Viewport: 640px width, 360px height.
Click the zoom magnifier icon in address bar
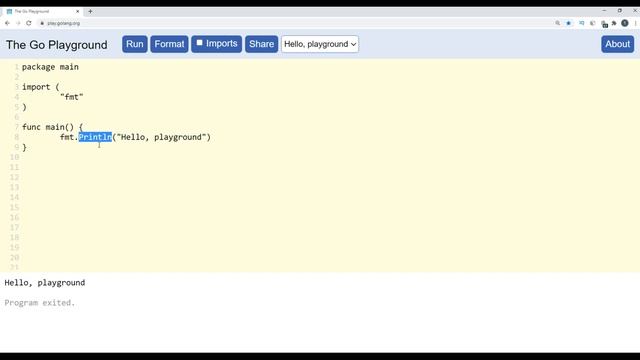[x=558, y=23]
